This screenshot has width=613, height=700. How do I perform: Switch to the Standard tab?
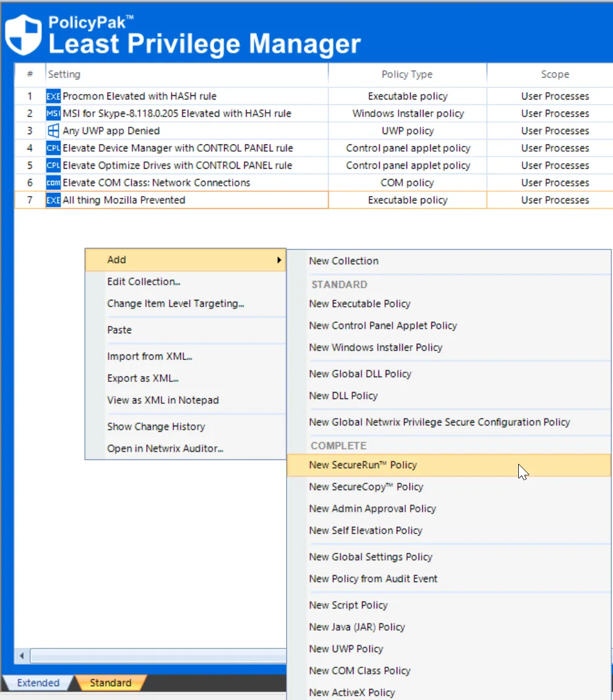[111, 682]
